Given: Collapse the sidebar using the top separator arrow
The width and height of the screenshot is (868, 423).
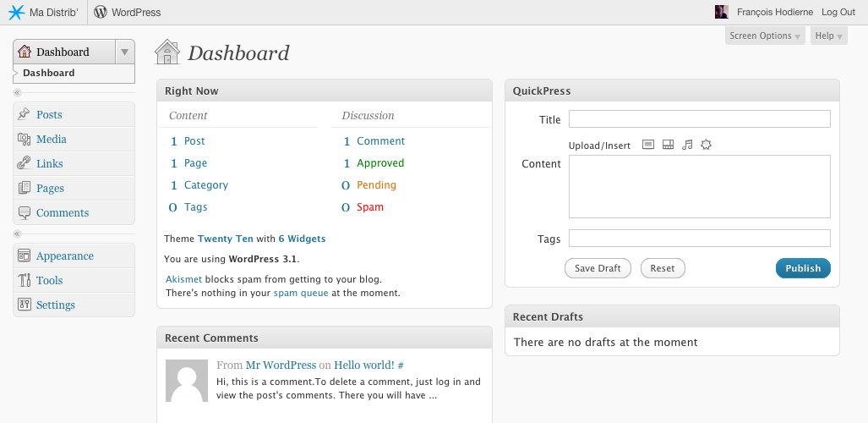Looking at the screenshot, I should [x=18, y=92].
